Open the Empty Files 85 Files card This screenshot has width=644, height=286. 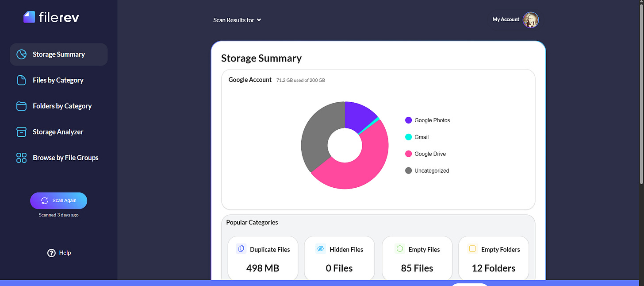point(417,259)
